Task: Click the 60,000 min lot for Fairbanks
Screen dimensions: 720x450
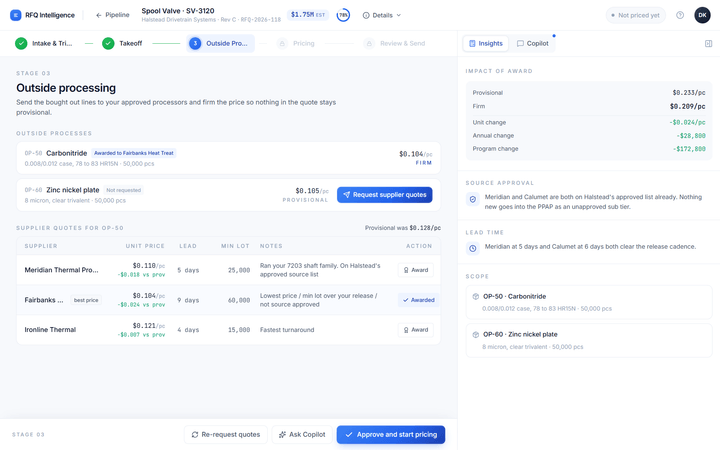Action: [239, 300]
